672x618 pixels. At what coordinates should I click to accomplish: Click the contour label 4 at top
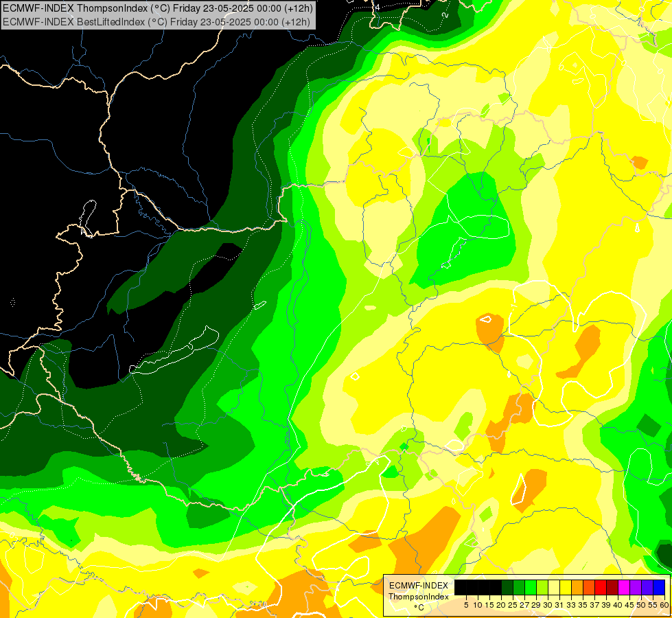[378, 8]
